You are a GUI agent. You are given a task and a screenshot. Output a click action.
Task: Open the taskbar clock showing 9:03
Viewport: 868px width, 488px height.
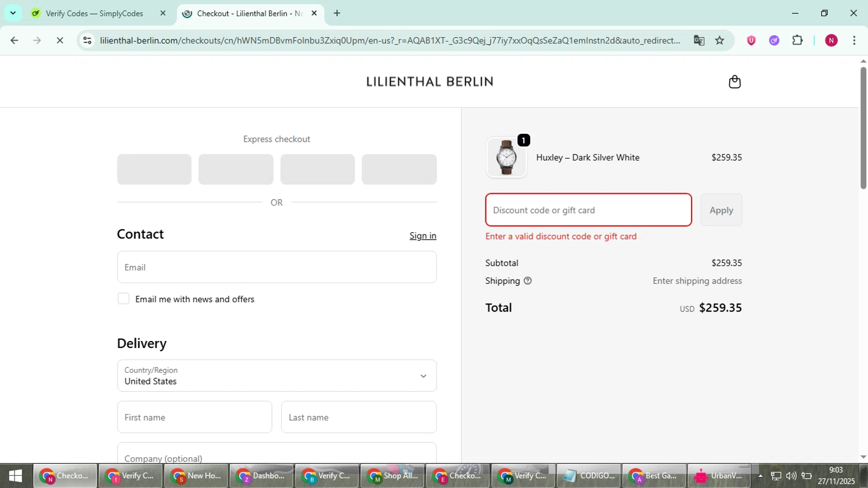coord(836,476)
